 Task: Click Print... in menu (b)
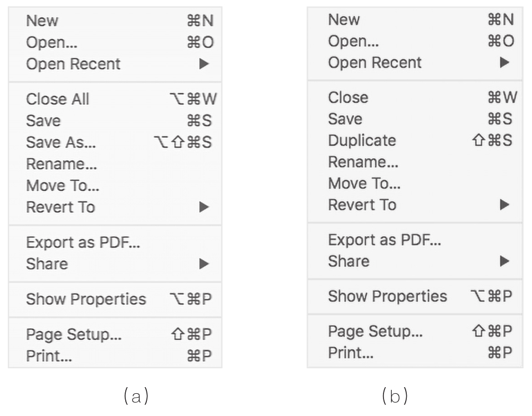point(351,352)
